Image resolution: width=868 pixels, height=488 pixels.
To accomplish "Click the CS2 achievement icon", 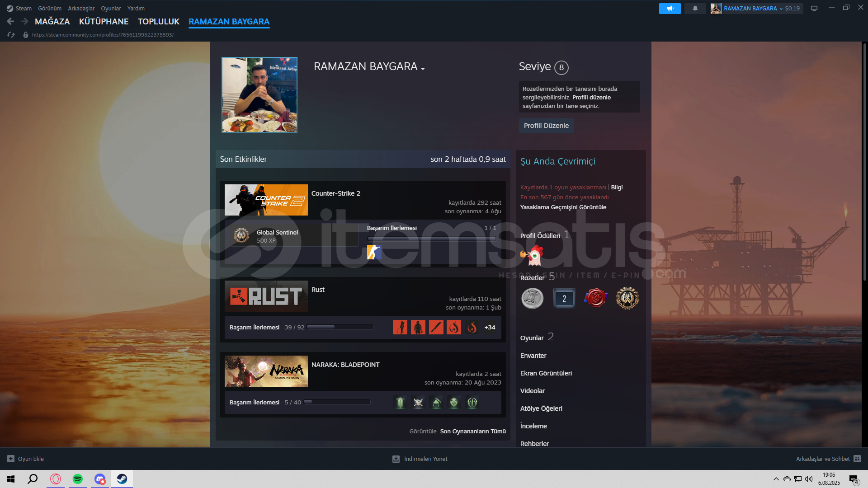I will [x=374, y=252].
